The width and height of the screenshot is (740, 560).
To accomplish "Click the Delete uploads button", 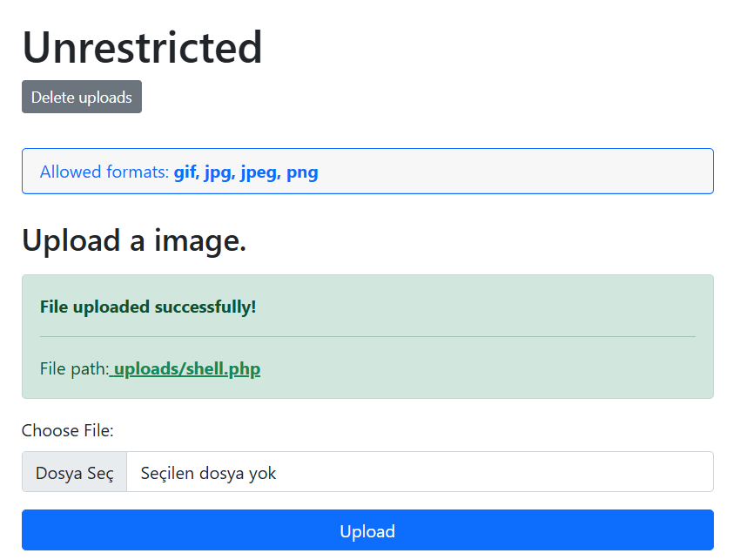I will pos(82,97).
